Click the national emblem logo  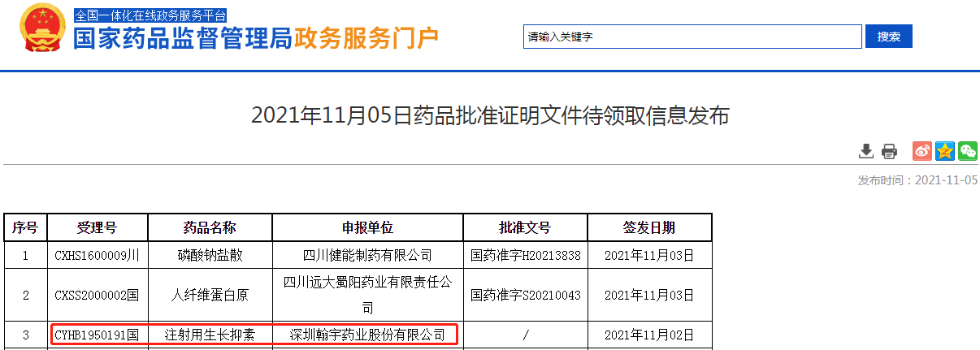[x=44, y=28]
